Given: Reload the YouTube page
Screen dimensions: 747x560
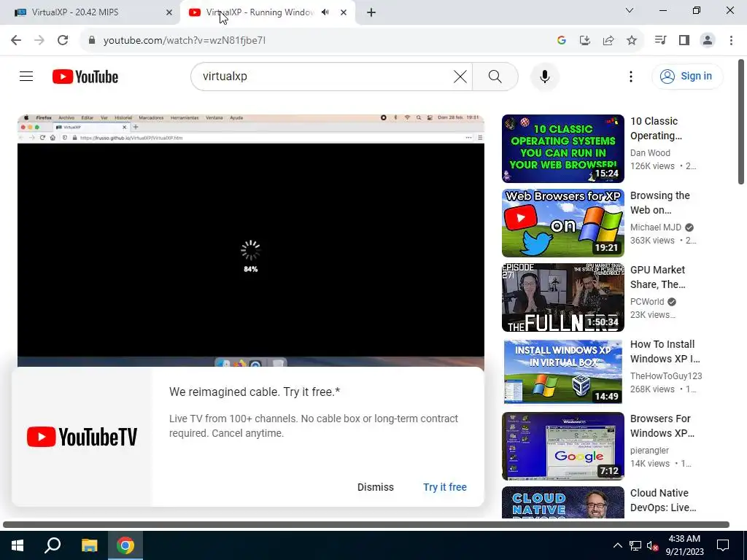Looking at the screenshot, I should (x=63, y=40).
